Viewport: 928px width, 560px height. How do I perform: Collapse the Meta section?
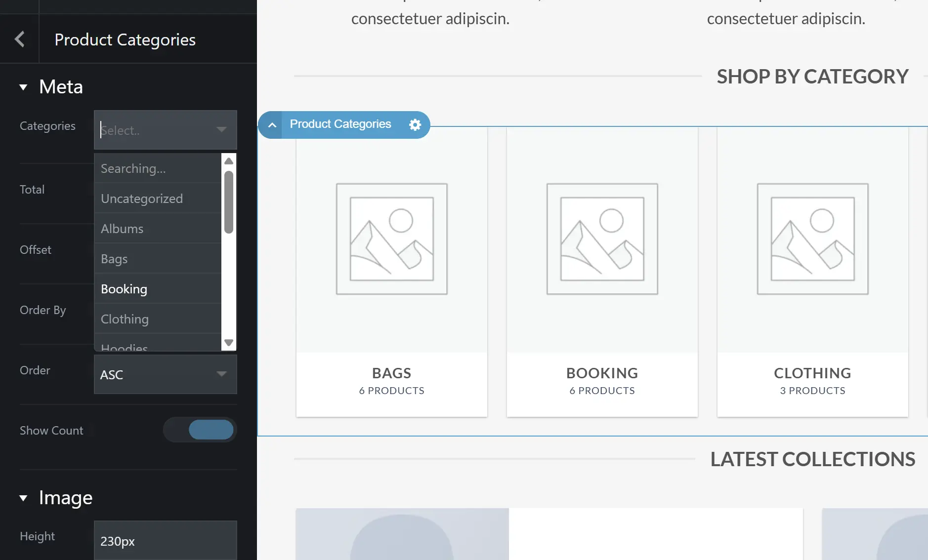click(23, 87)
